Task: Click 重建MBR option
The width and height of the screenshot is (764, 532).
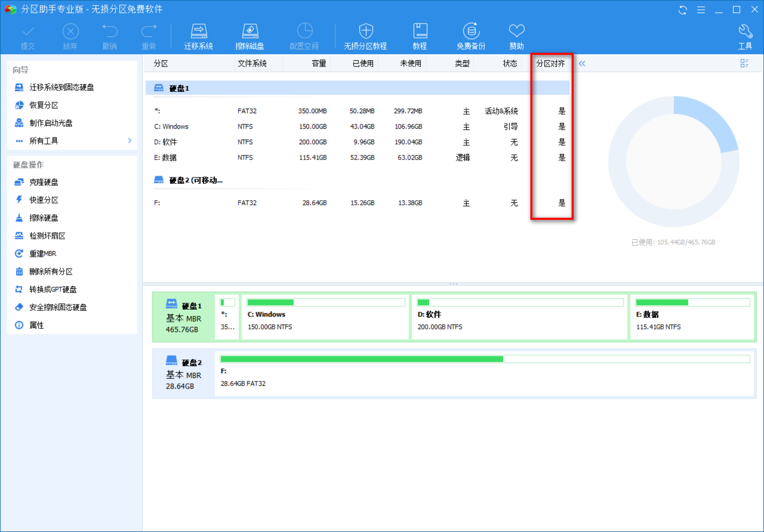Action: (x=35, y=254)
